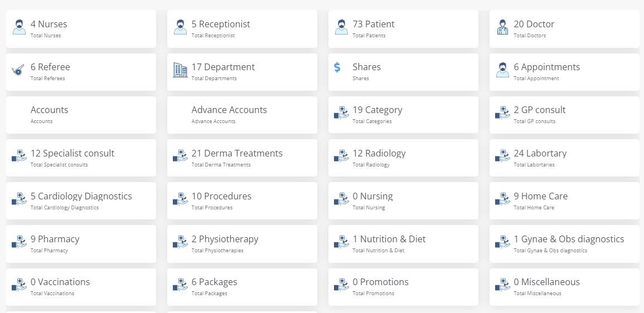Image resolution: width=644 pixels, height=313 pixels.
Task: Click the Referee whistle icon
Action: (18, 71)
